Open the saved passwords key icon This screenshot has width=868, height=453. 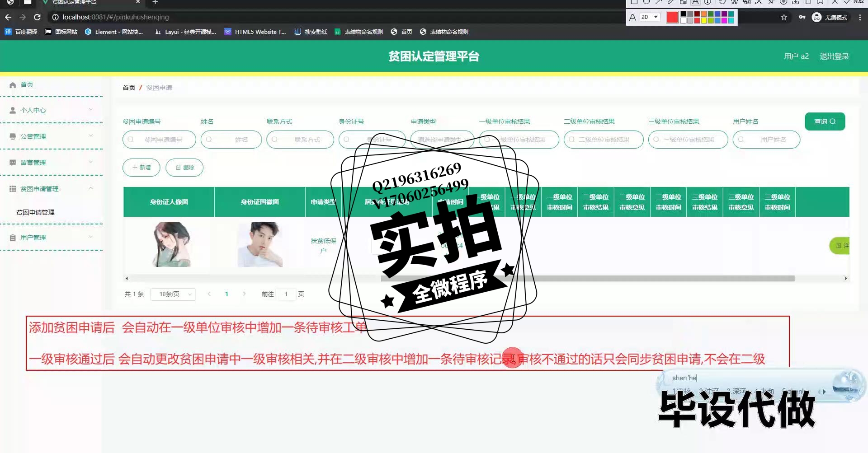click(802, 17)
